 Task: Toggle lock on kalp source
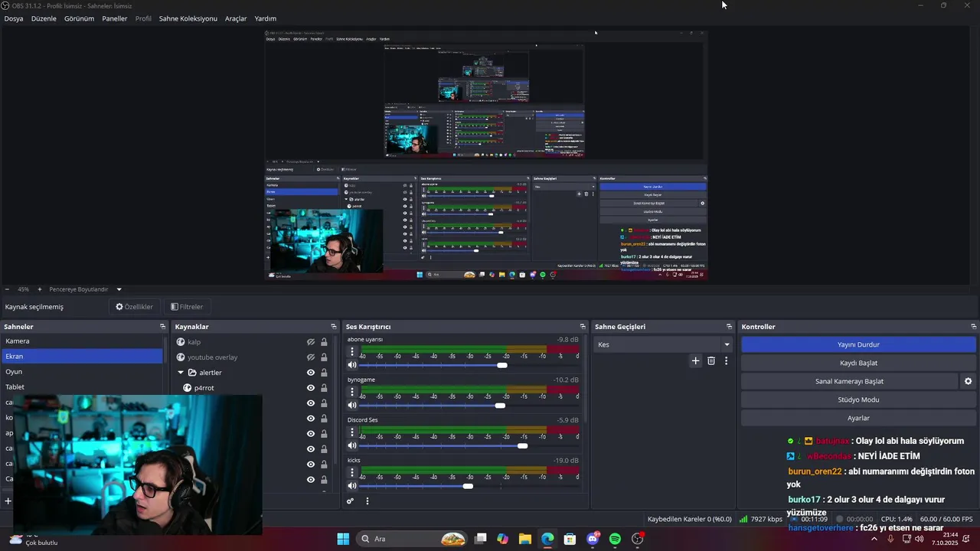click(x=324, y=342)
